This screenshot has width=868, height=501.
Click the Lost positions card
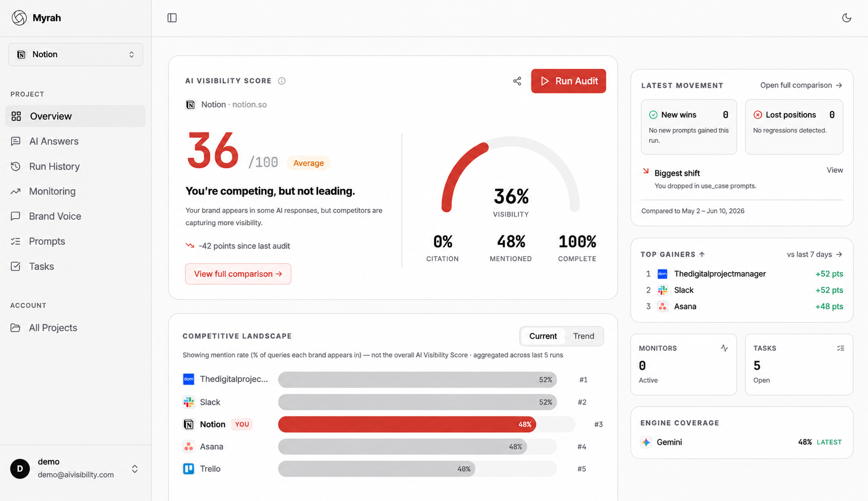794,127
